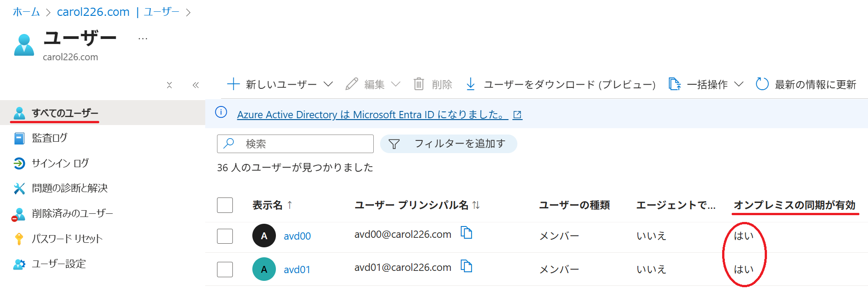Click the Users page avatar icon
The height and width of the screenshot is (289, 868).
(24, 45)
